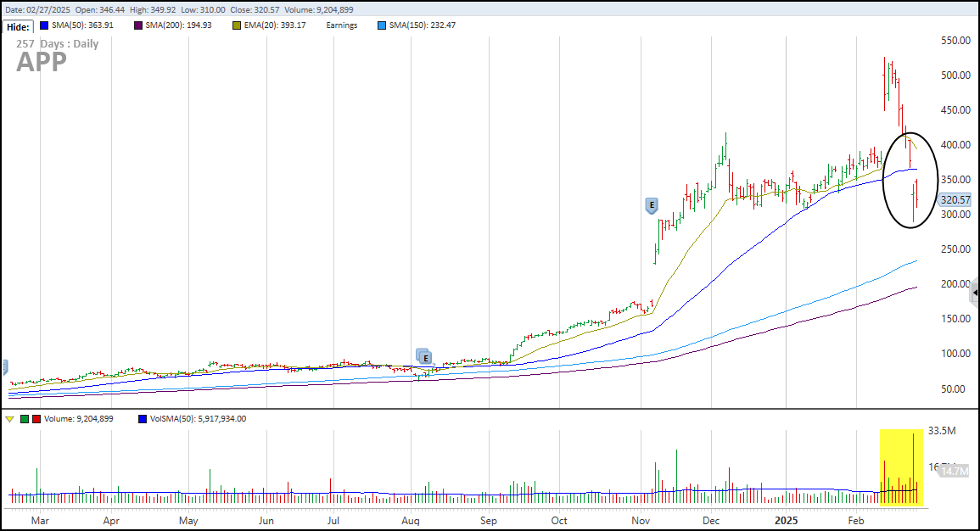The height and width of the screenshot is (531, 980).
Task: Click the Low: 310.00 header value
Action: click(203, 10)
